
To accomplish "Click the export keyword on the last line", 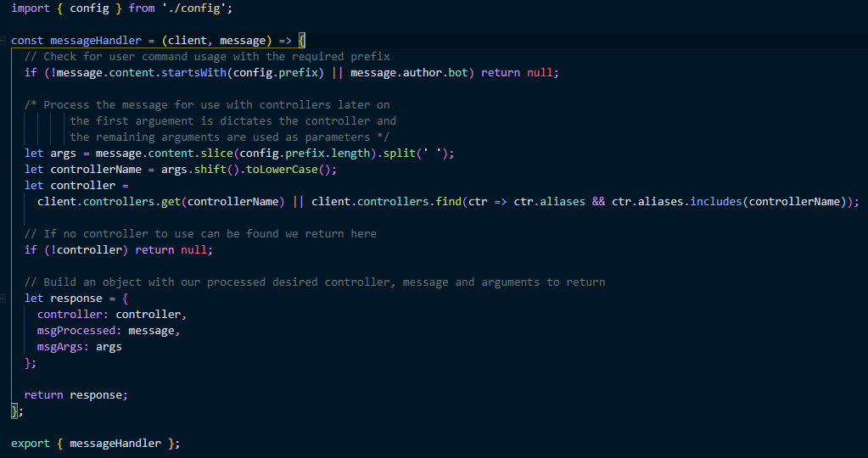I will [x=31, y=443].
